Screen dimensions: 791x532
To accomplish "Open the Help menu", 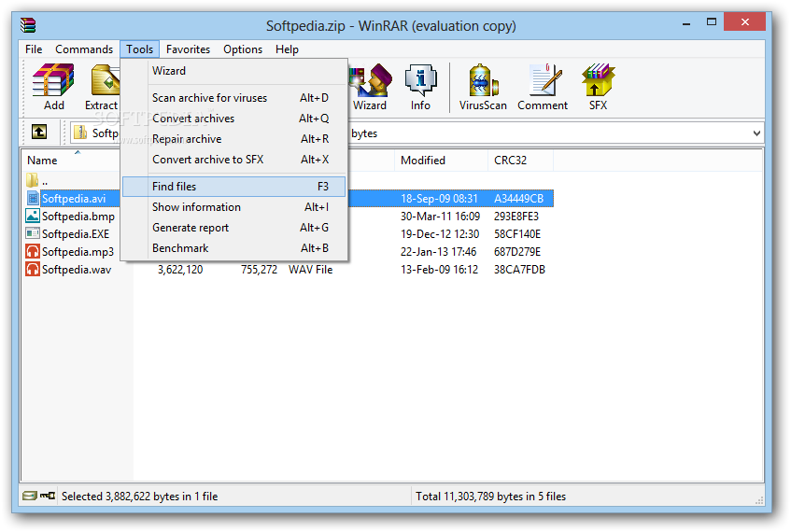I will pyautogui.click(x=287, y=49).
